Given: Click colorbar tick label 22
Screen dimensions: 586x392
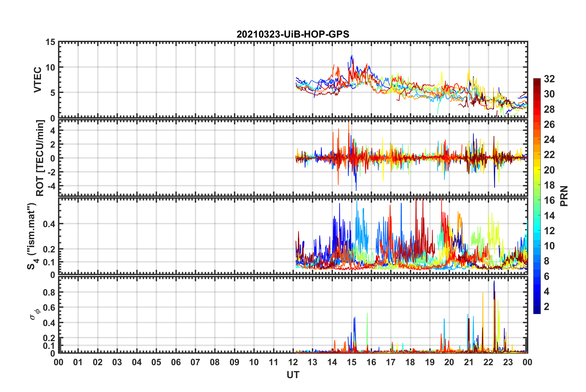Looking at the screenshot, I should point(549,155).
